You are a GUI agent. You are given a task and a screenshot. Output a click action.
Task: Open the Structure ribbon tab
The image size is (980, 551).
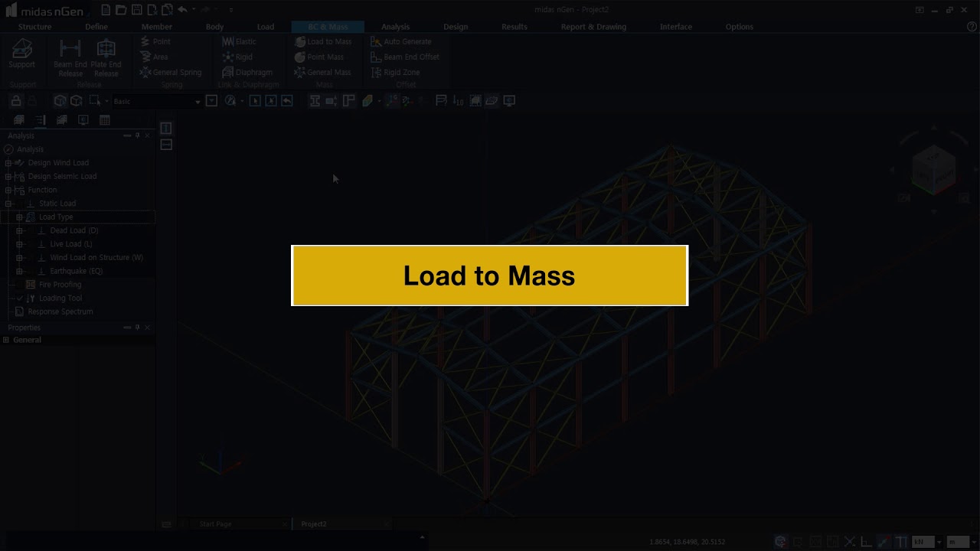pos(35,27)
